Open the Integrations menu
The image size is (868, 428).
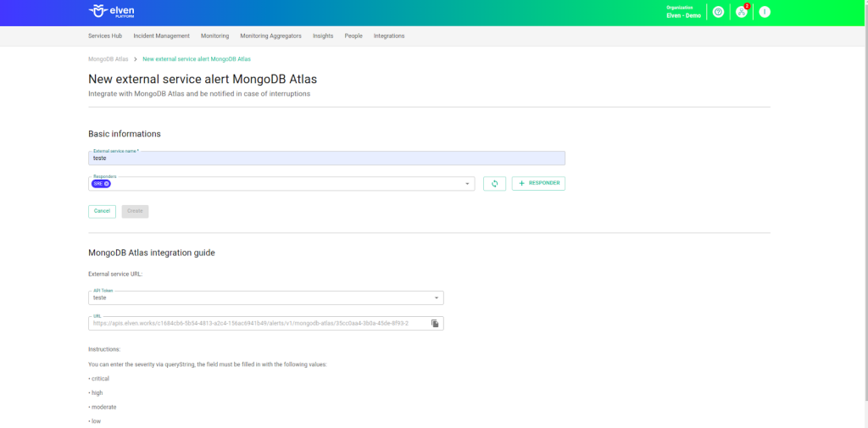coord(389,36)
